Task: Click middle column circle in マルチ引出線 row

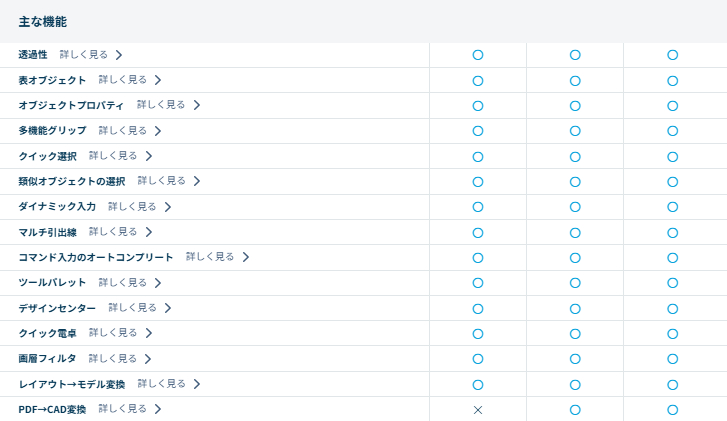Action: point(575,232)
